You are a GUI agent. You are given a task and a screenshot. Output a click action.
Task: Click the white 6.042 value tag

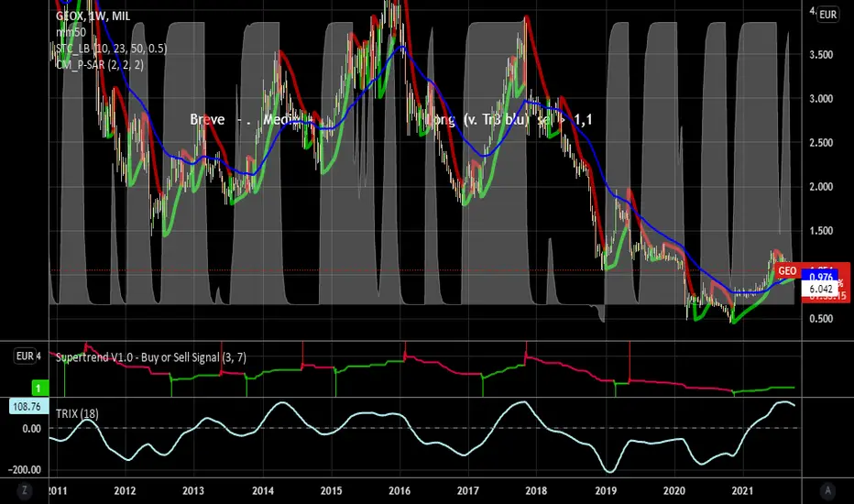[821, 289]
